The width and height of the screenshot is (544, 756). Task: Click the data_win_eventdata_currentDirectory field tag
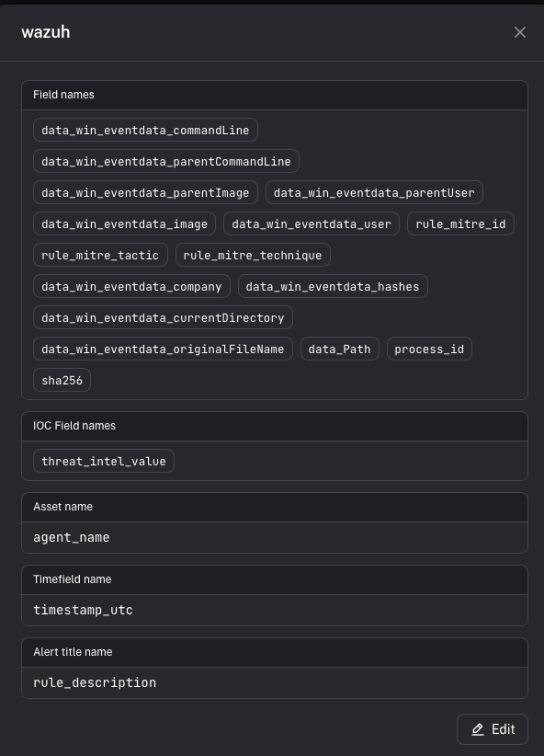163,317
